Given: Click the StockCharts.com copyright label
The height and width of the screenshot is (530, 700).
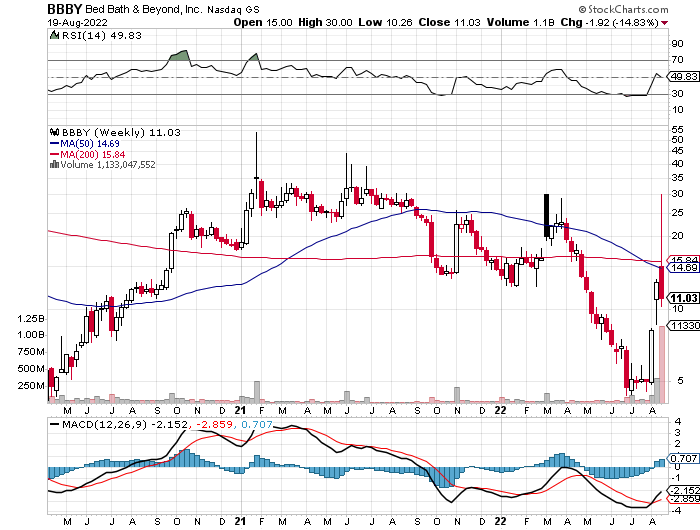Looking at the screenshot, I should 623,9.
